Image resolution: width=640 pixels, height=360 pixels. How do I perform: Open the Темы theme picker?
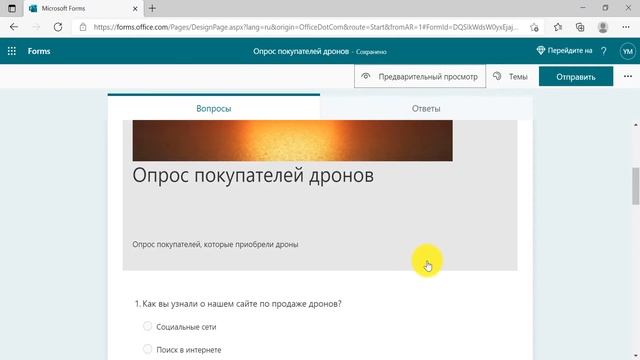click(511, 76)
